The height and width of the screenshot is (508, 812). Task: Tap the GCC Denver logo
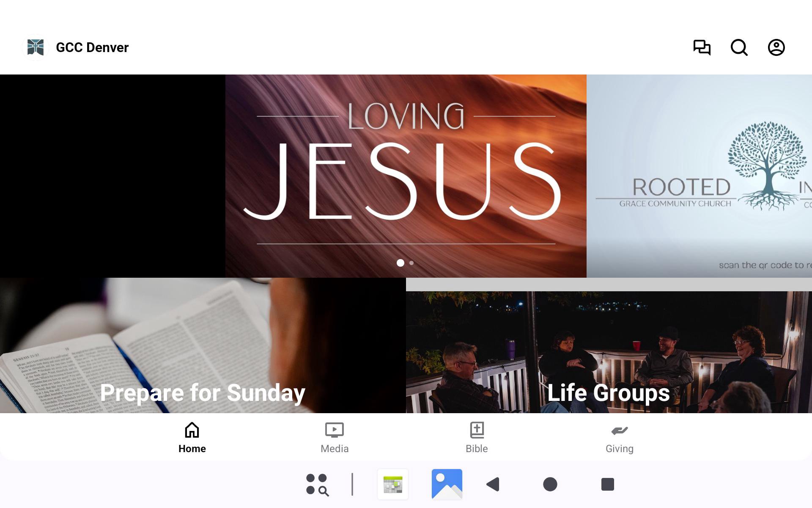tap(36, 47)
